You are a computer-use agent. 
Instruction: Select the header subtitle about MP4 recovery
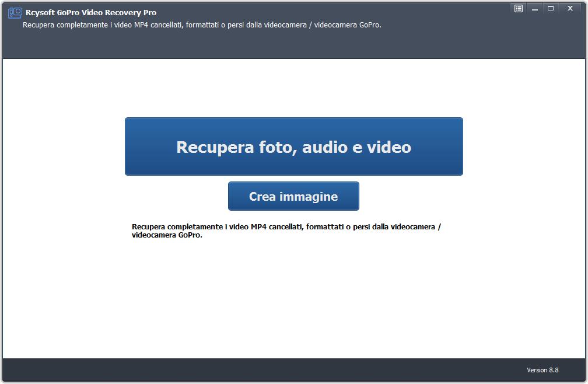pyautogui.click(x=201, y=25)
